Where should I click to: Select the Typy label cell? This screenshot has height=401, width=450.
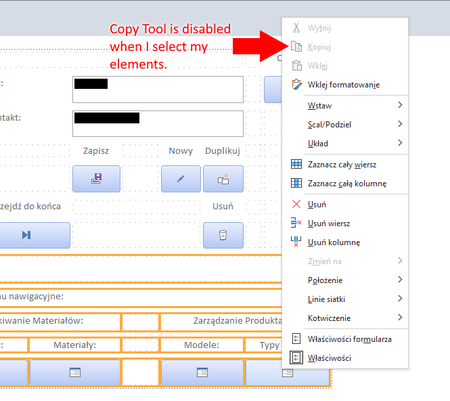pos(264,345)
